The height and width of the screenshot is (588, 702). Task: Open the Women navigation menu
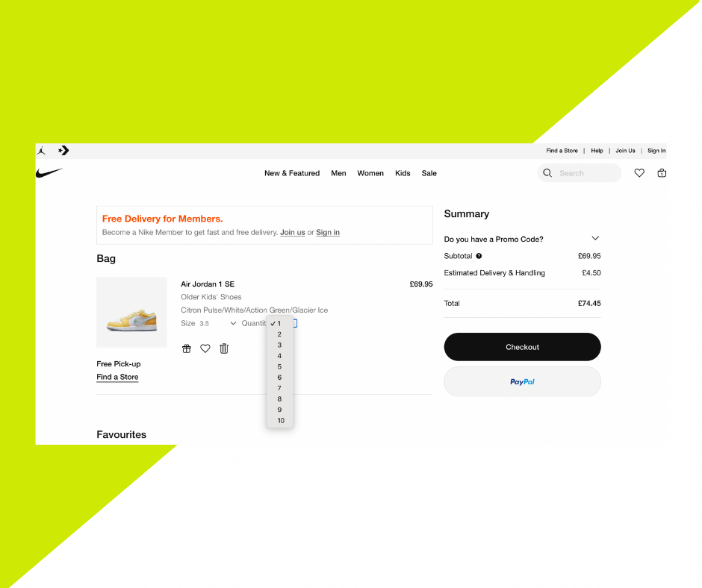(370, 173)
